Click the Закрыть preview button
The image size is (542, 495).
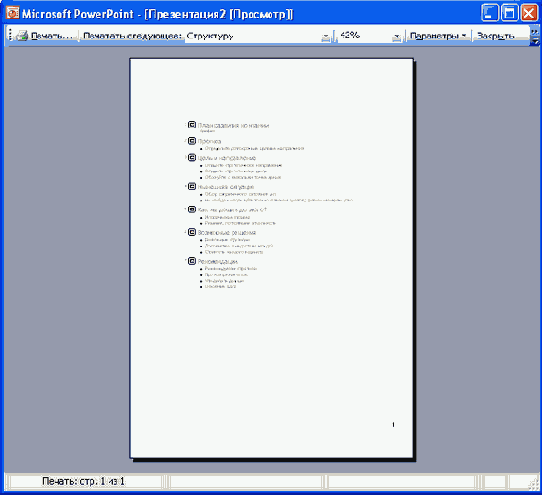[x=496, y=36]
